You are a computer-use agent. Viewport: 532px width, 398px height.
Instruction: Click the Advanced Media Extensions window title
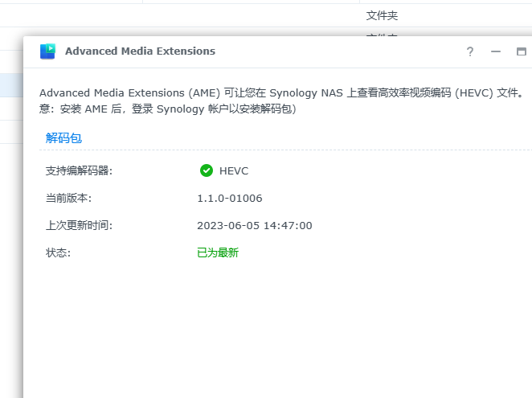pos(140,51)
